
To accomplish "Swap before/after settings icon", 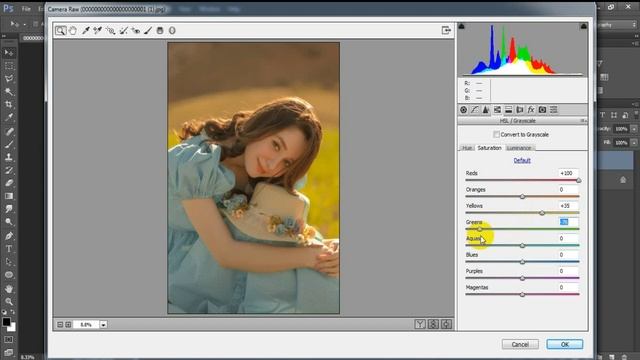I will click(x=433, y=324).
